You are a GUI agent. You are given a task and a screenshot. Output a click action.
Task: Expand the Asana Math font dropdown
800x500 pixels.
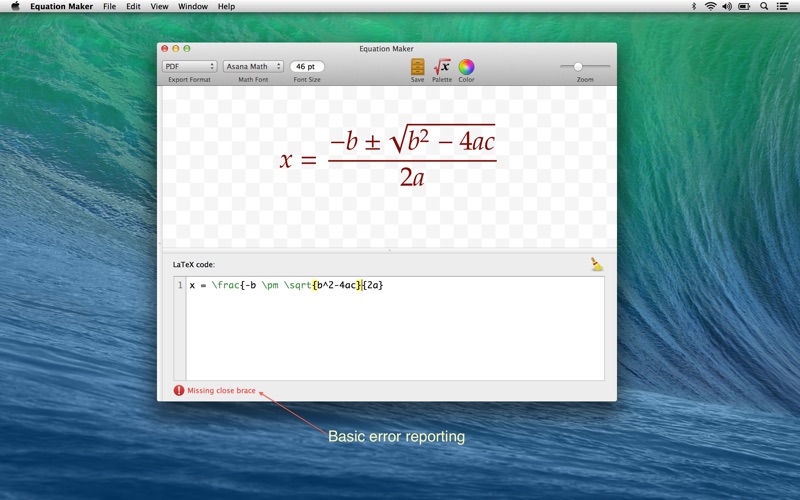coord(253,67)
